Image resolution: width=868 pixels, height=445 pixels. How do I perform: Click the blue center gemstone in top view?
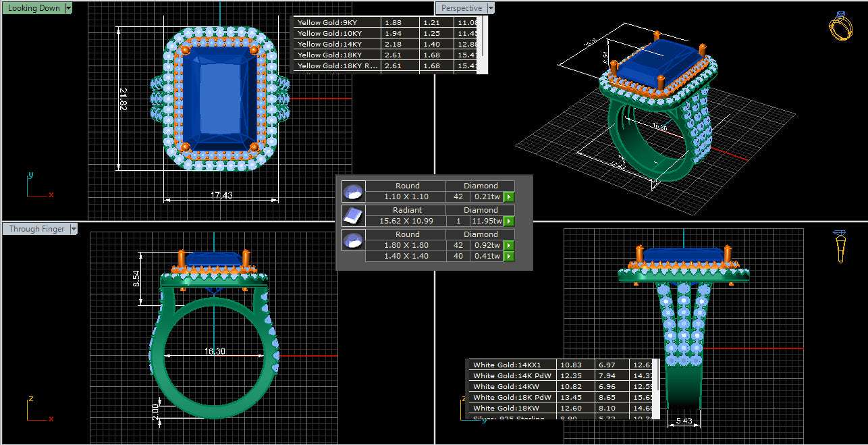click(x=221, y=98)
